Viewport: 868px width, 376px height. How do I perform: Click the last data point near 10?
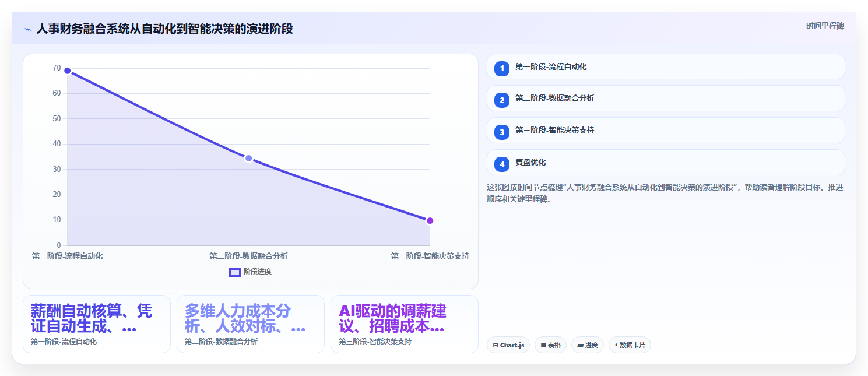430,220
